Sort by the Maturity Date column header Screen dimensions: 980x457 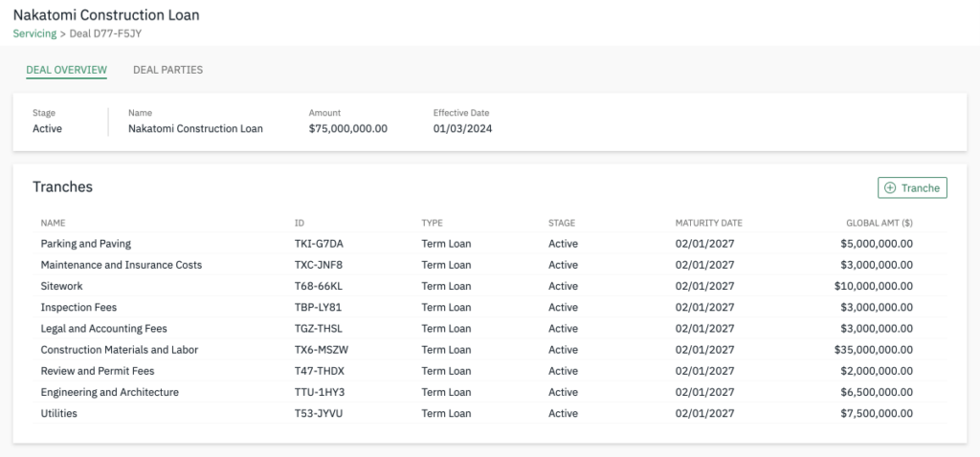coord(708,223)
